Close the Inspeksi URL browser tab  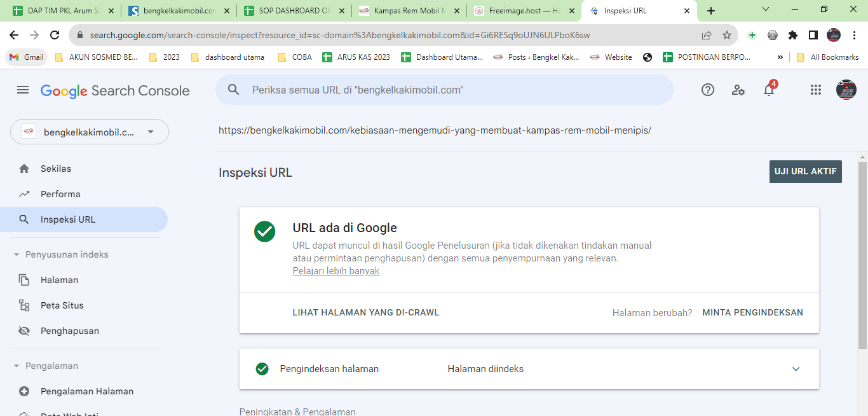coord(686,11)
